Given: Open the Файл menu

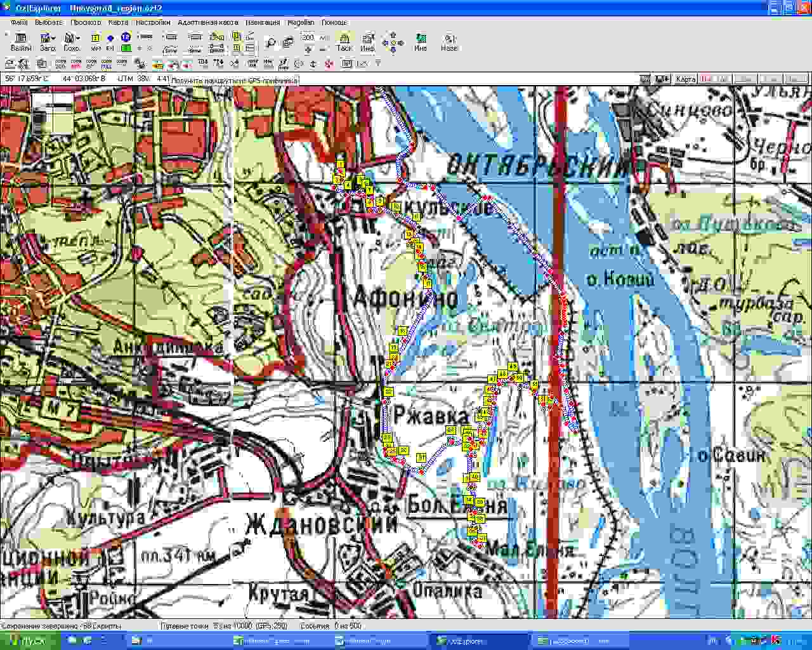Looking at the screenshot, I should pos(18,22).
